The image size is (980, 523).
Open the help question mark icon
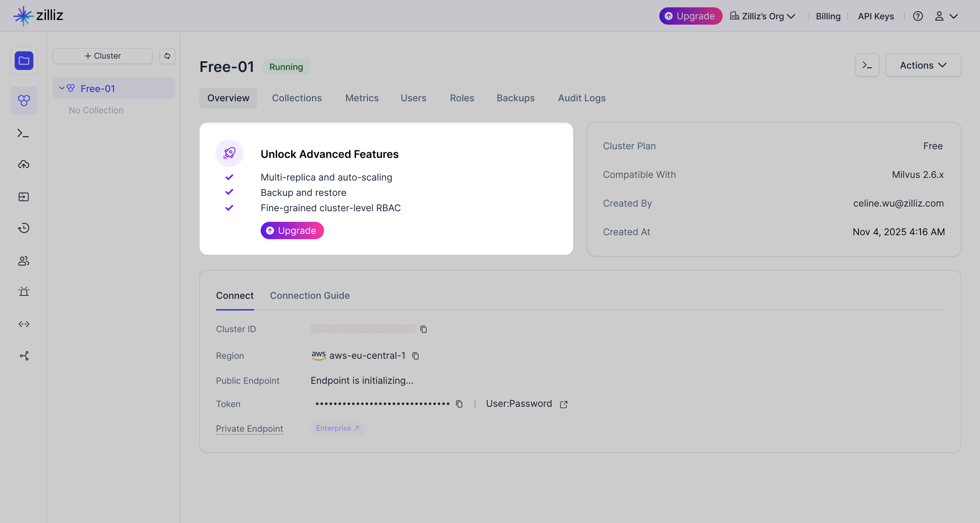918,16
